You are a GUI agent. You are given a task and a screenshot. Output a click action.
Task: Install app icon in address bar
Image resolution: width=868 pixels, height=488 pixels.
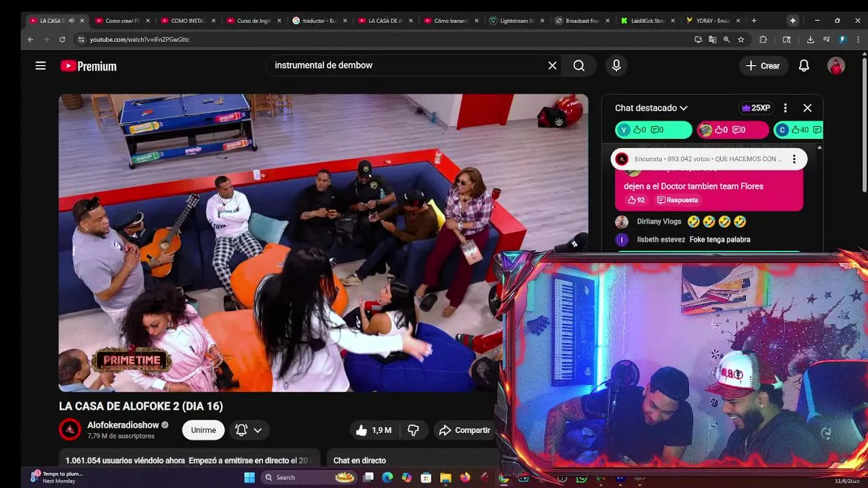click(698, 39)
